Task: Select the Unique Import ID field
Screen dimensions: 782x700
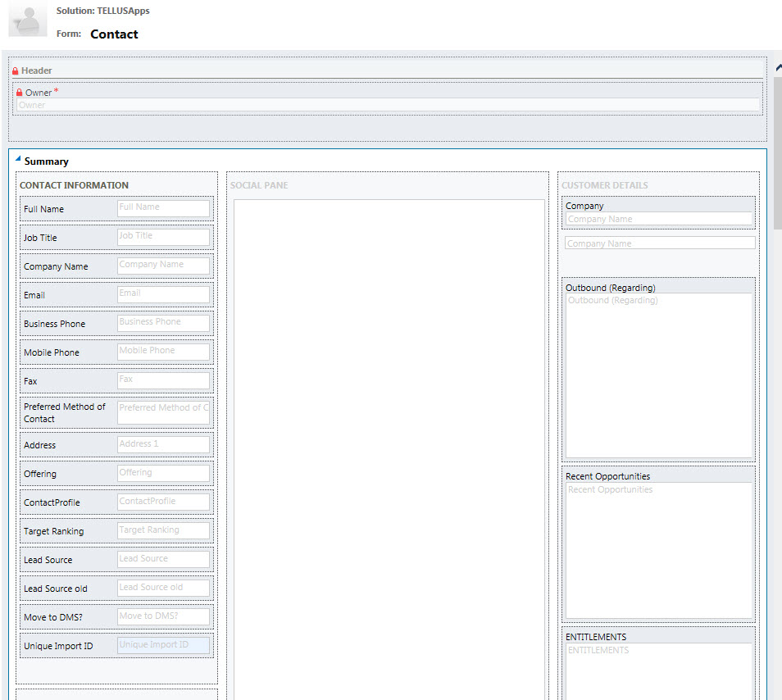Action: point(163,645)
